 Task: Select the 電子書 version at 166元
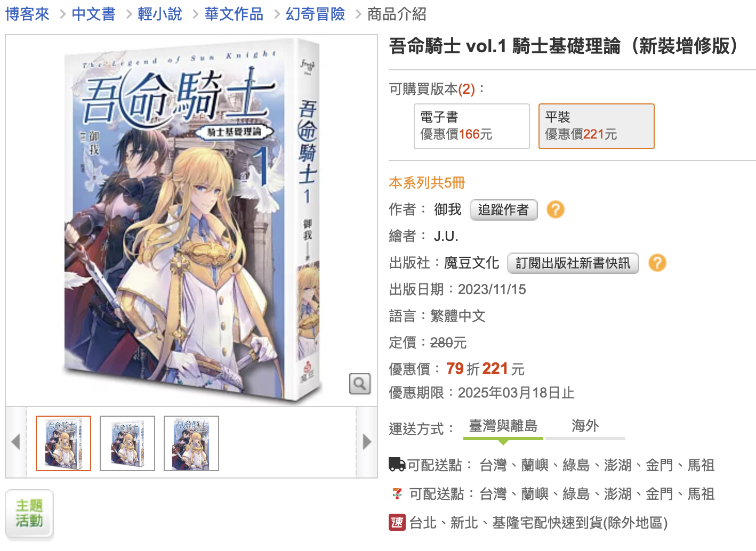point(472,126)
